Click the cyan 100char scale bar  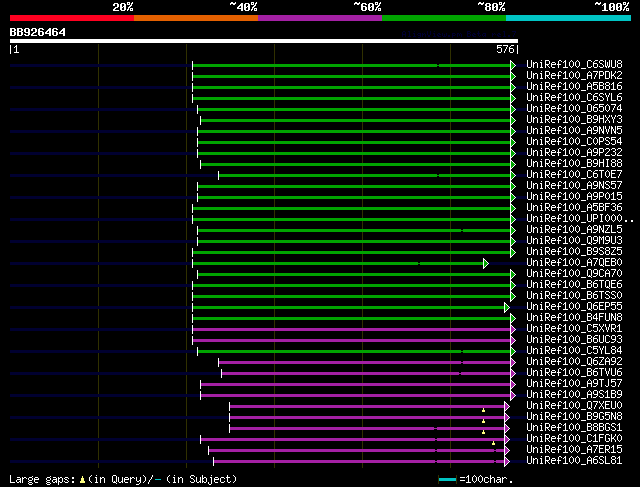pos(447,480)
